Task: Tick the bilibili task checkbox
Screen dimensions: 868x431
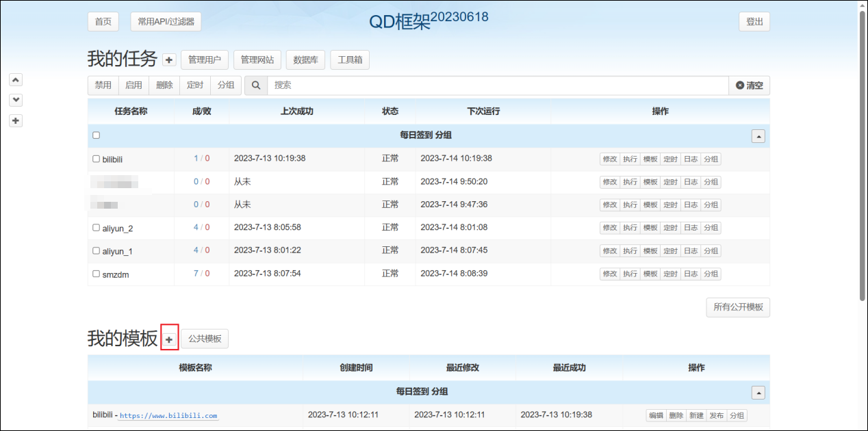Action: coord(96,159)
